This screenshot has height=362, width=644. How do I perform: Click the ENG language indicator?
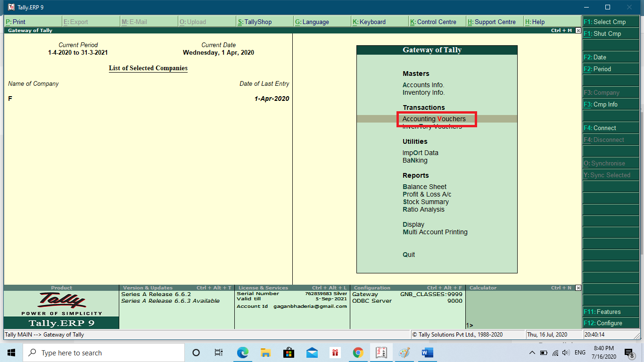click(x=580, y=353)
